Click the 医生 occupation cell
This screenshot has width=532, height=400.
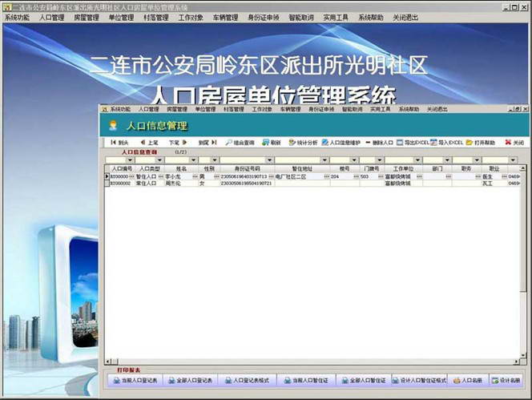point(491,176)
